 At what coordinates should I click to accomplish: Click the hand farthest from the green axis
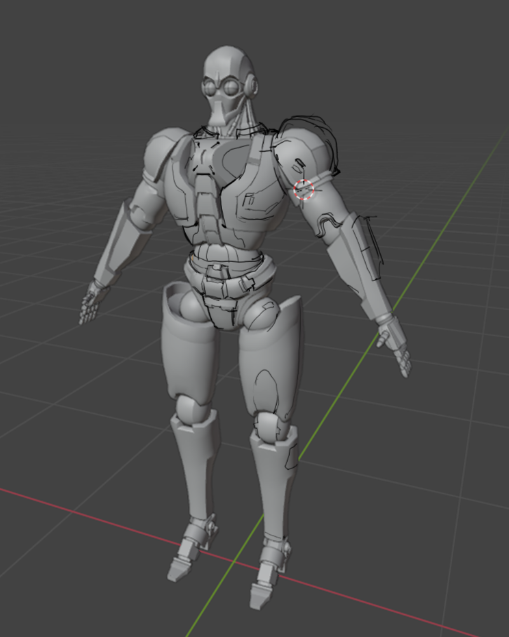tap(91, 302)
